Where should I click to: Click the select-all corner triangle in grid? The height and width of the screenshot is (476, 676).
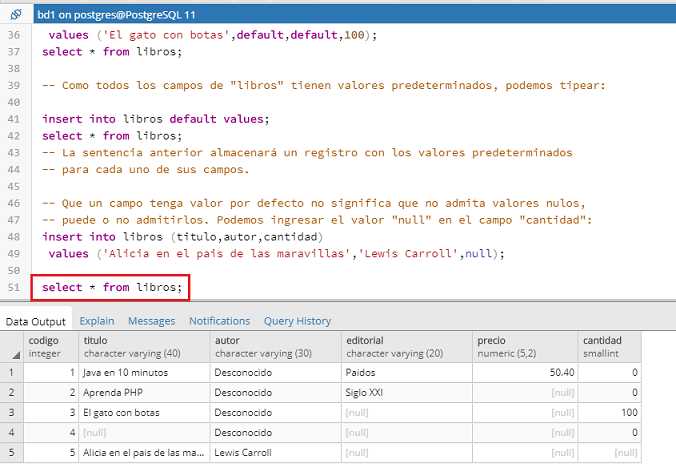click(x=16, y=356)
